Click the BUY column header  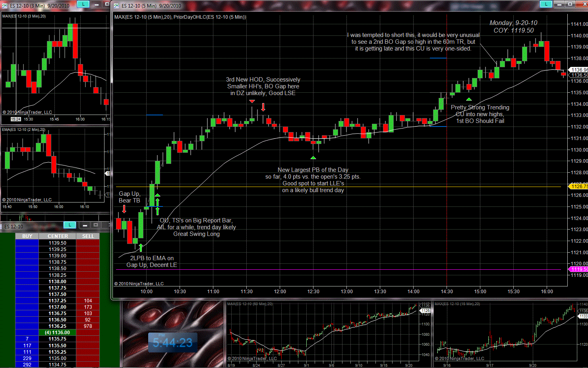click(27, 236)
